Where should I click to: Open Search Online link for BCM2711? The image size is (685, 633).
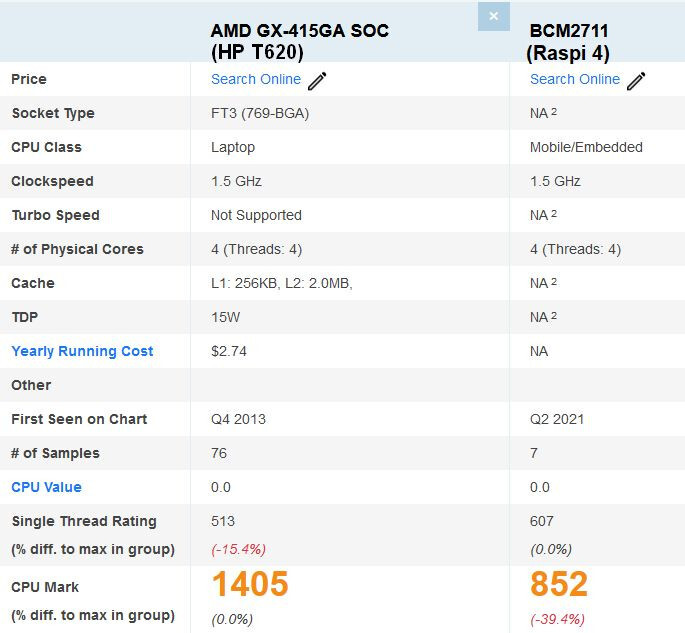coord(575,79)
